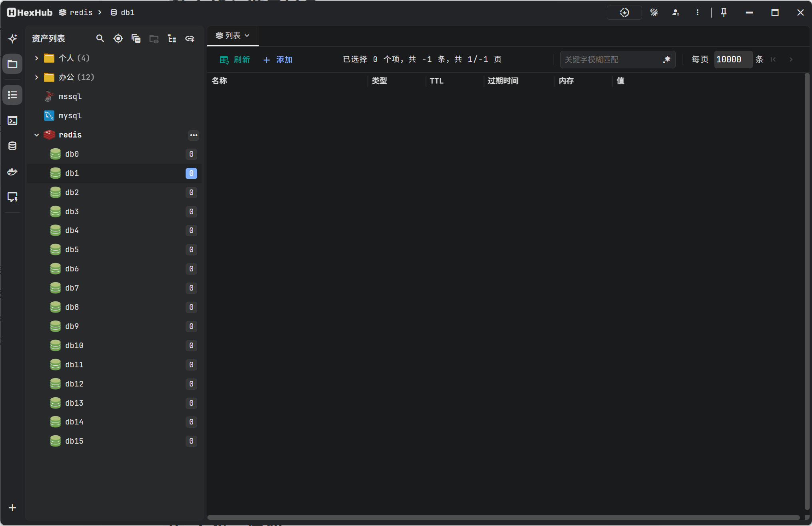Switch to the list view sidebar icon

point(12,95)
